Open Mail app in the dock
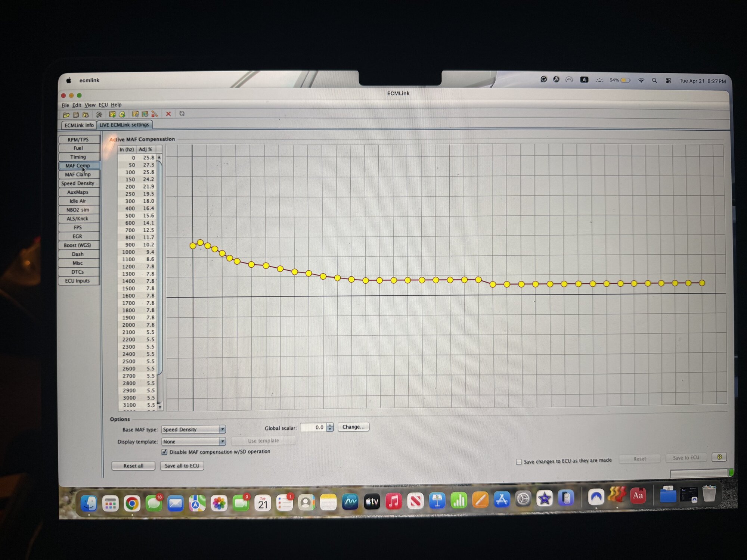Image resolution: width=747 pixels, height=560 pixels. [x=175, y=503]
